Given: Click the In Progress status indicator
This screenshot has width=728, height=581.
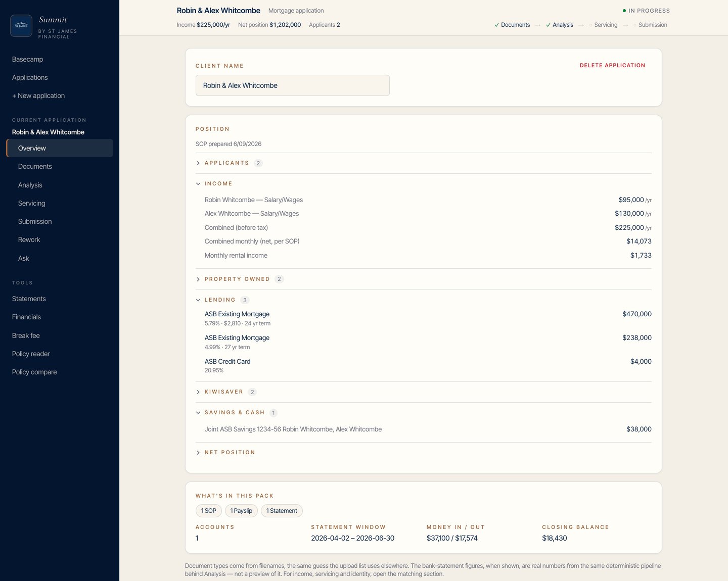Looking at the screenshot, I should [x=646, y=11].
